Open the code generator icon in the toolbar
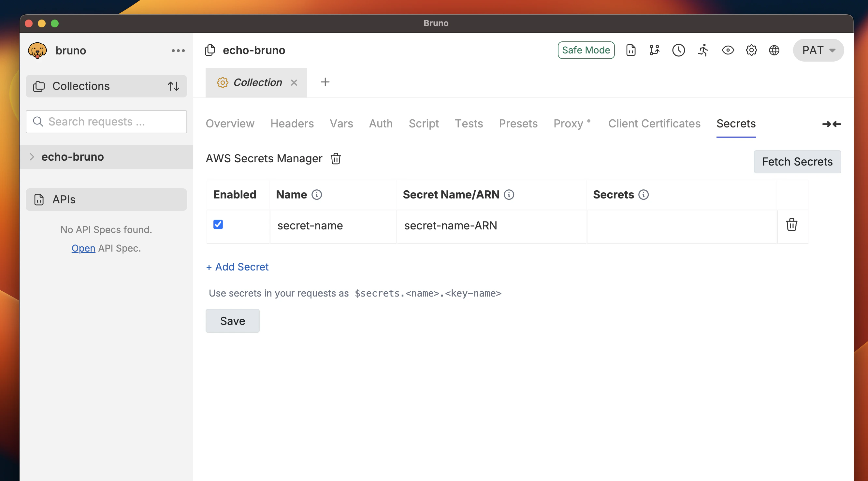This screenshot has height=481, width=868. [630, 50]
